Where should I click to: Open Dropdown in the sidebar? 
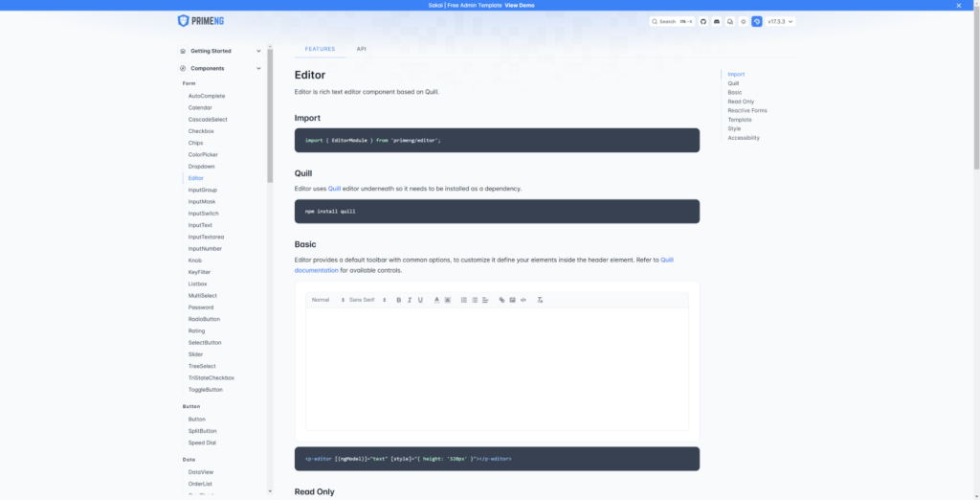coord(201,167)
